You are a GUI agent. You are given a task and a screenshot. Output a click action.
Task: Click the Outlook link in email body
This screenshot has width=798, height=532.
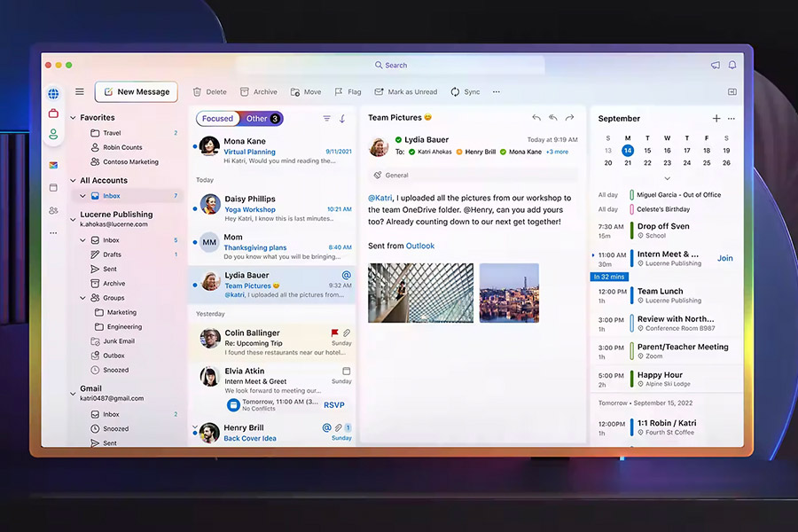coord(420,246)
